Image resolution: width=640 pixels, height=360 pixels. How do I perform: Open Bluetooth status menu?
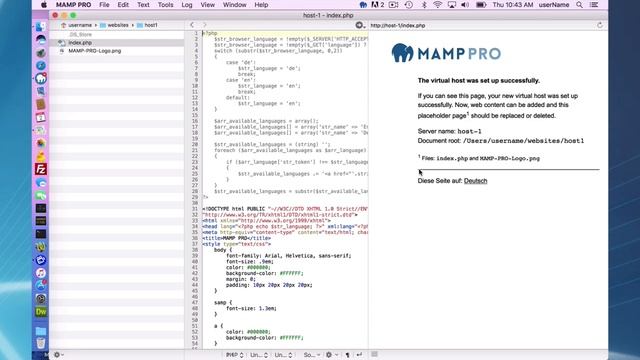click(x=424, y=5)
